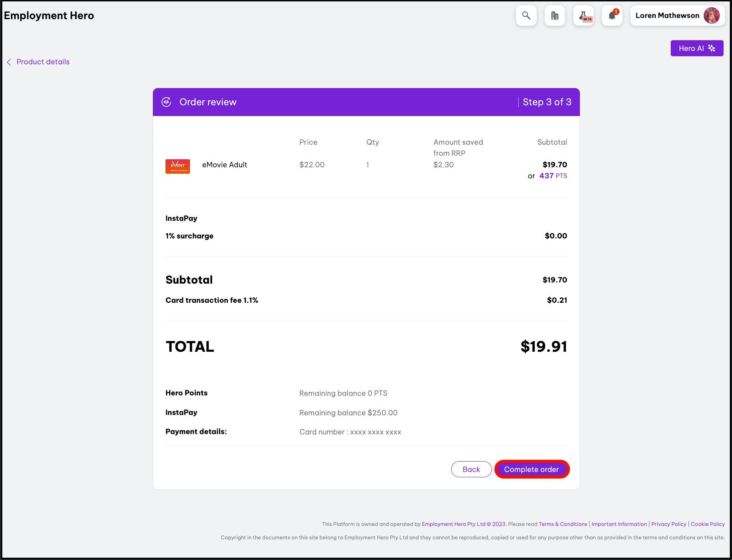The width and height of the screenshot is (732, 560).
Task: Click Remaining balance 0 PTS text
Action: [x=343, y=393]
